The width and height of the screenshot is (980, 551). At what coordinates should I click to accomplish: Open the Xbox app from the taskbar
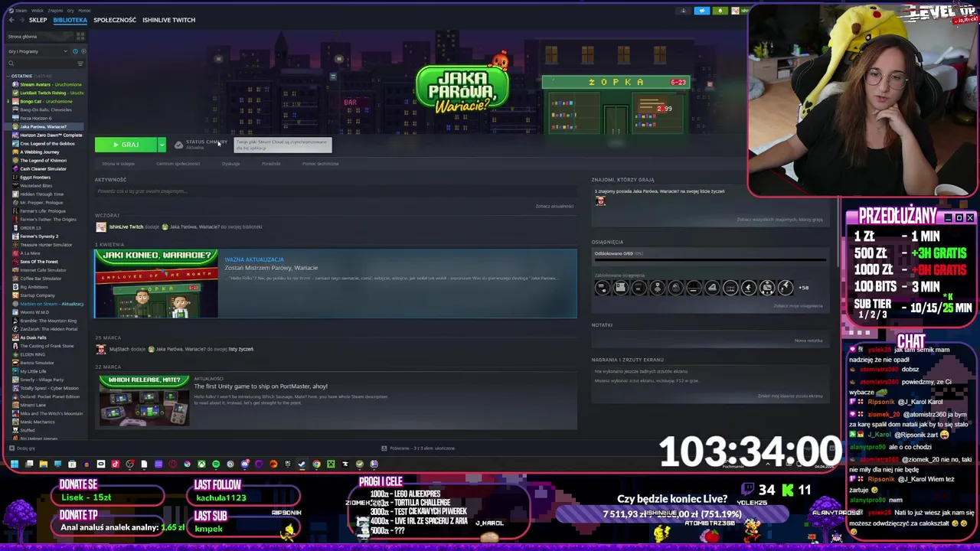tap(201, 464)
